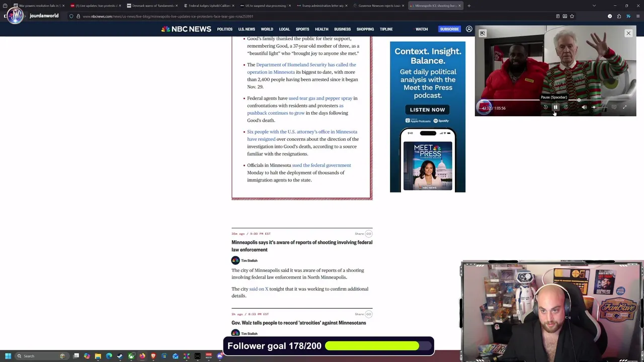Image resolution: width=644 pixels, height=362 pixels.
Task: Open the BUSINESS nav section
Action: 343,29
